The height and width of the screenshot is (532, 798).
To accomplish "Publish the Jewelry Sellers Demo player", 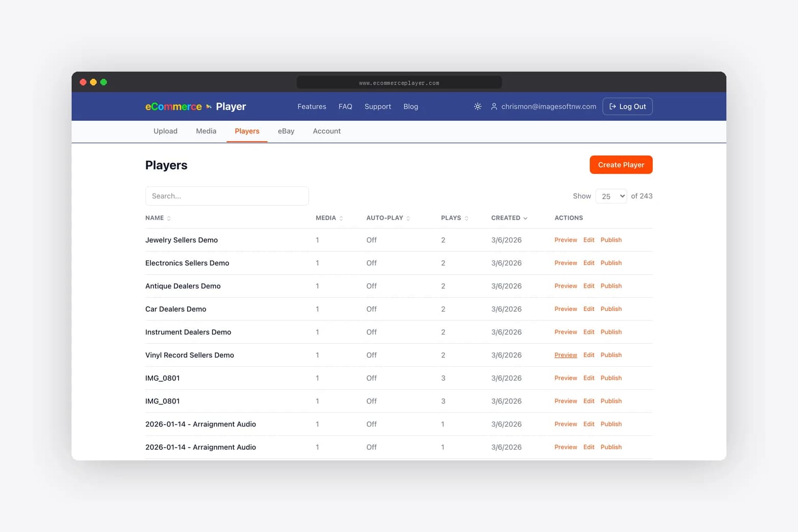I will [x=611, y=239].
